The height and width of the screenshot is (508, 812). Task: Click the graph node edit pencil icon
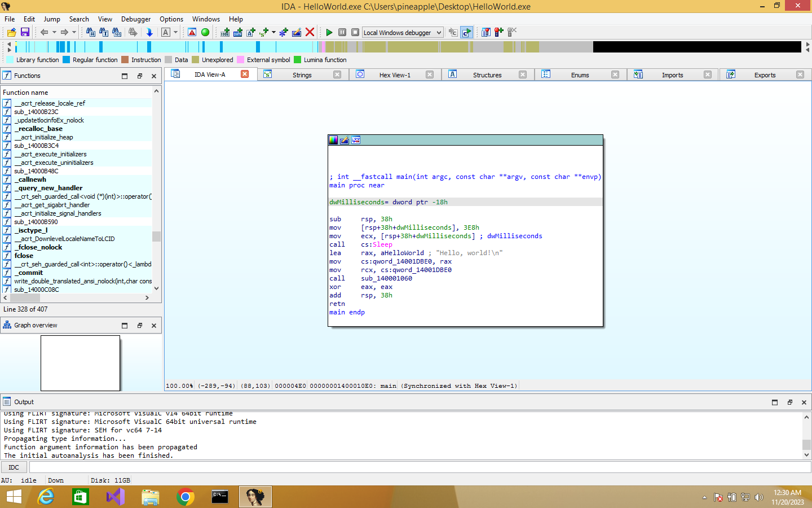[345, 140]
